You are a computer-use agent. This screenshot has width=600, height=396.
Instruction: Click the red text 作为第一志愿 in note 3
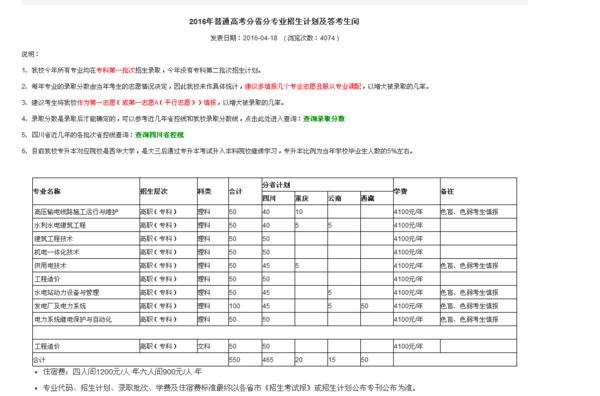pos(96,103)
